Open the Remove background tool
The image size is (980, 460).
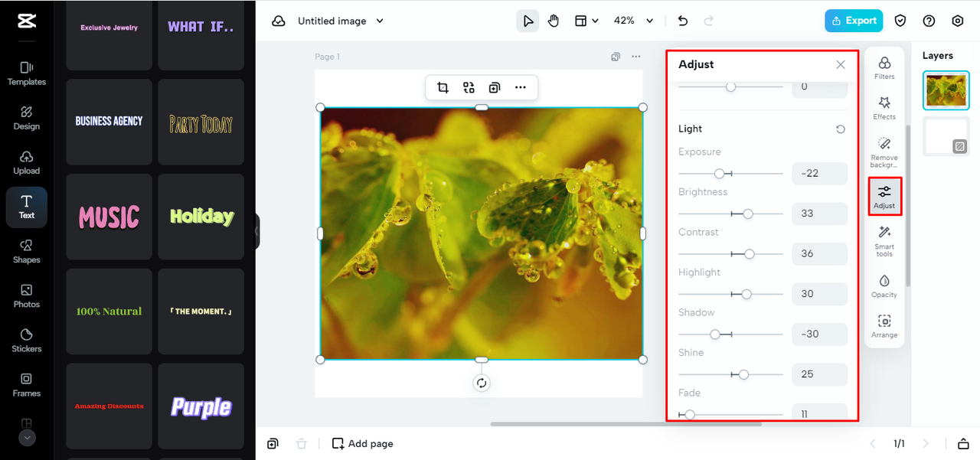[x=884, y=153]
